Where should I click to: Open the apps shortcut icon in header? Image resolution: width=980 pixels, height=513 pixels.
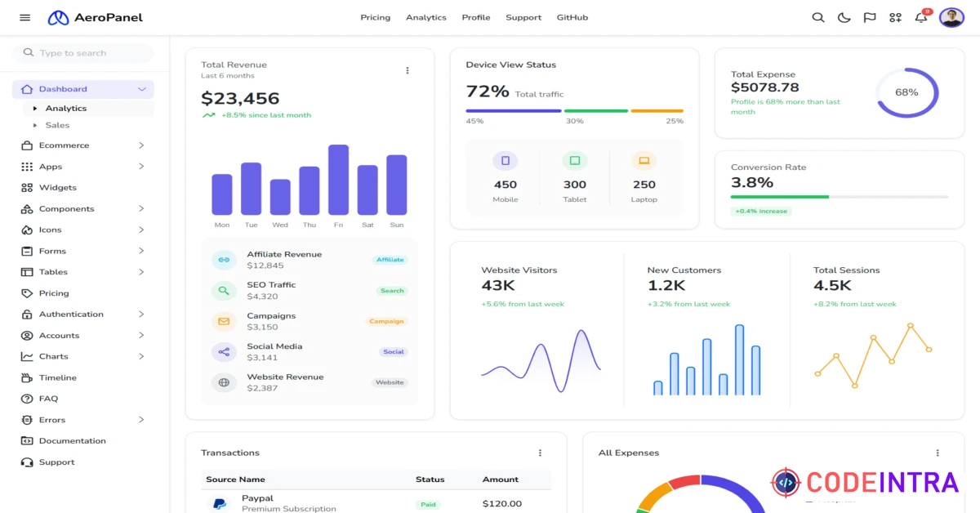(x=896, y=17)
